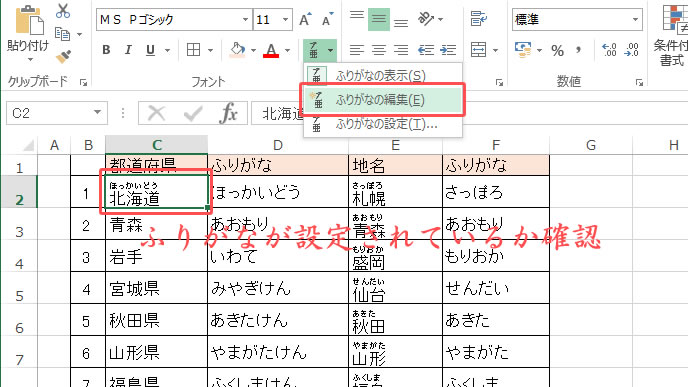The width and height of the screenshot is (688, 387).
Task: Click the Increase Decimal icon
Action: pos(609,50)
